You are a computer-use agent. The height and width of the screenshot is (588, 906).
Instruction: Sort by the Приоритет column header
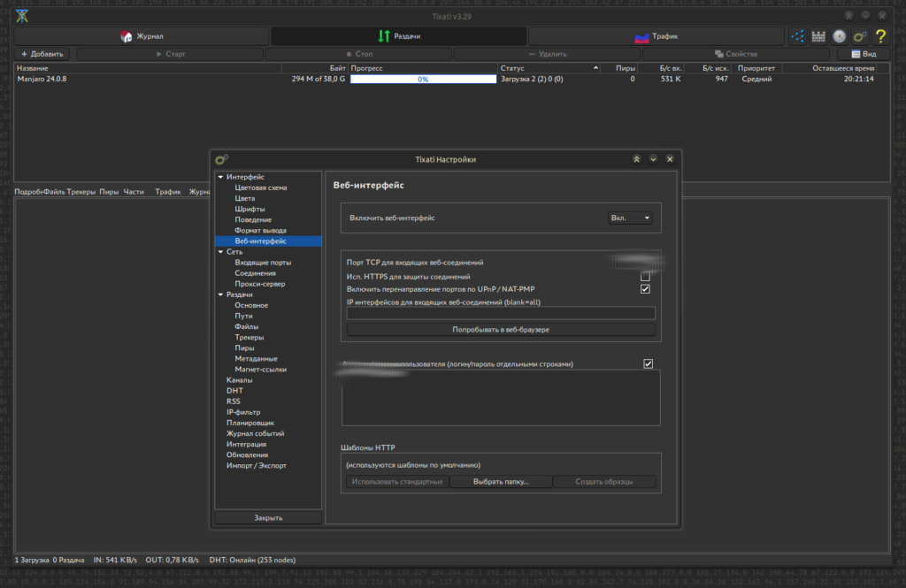[756, 68]
